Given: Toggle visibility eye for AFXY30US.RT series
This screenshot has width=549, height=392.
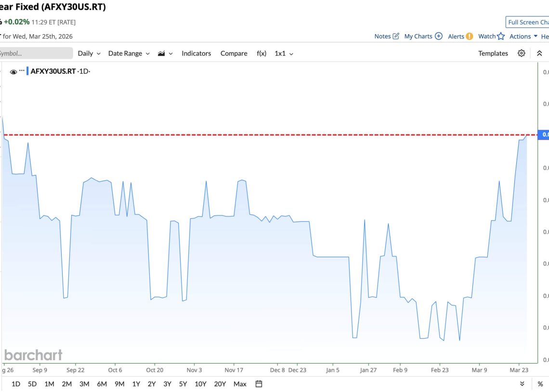Looking at the screenshot, I should [x=13, y=72].
